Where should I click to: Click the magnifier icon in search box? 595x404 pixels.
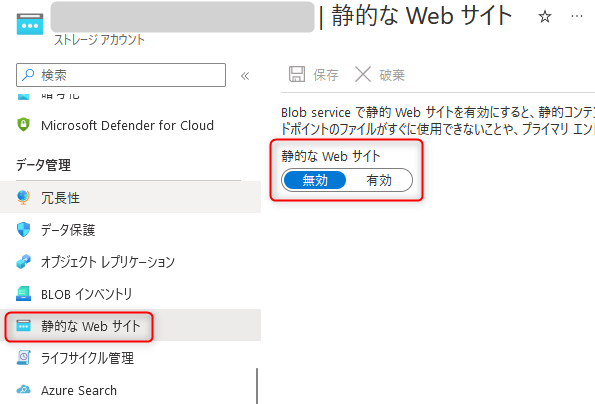(28, 75)
